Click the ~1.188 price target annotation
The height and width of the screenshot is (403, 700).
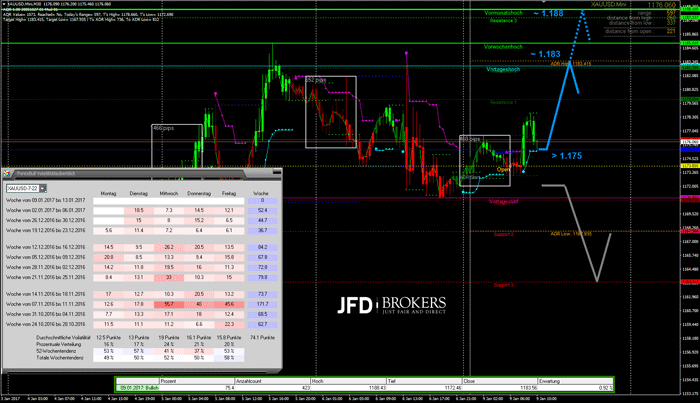point(546,13)
